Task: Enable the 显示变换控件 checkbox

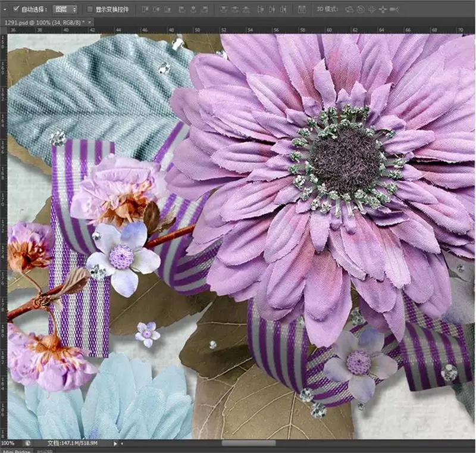Action: 89,10
